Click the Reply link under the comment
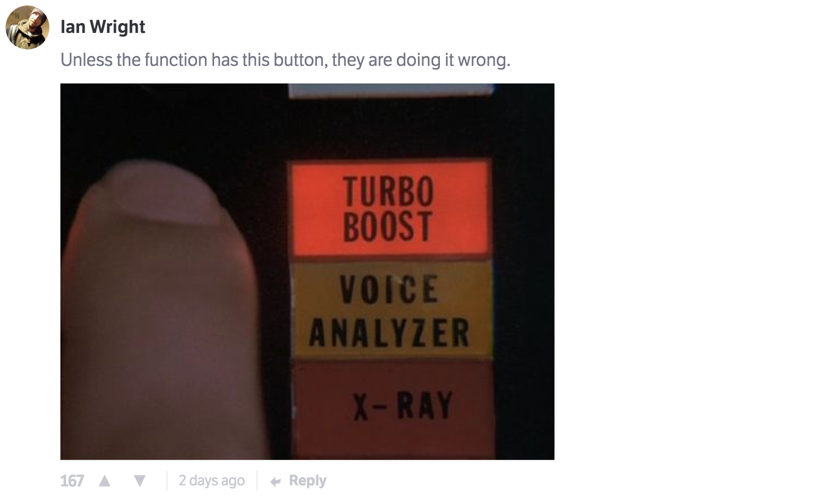Screen dimensions: 816x504 click(x=308, y=481)
